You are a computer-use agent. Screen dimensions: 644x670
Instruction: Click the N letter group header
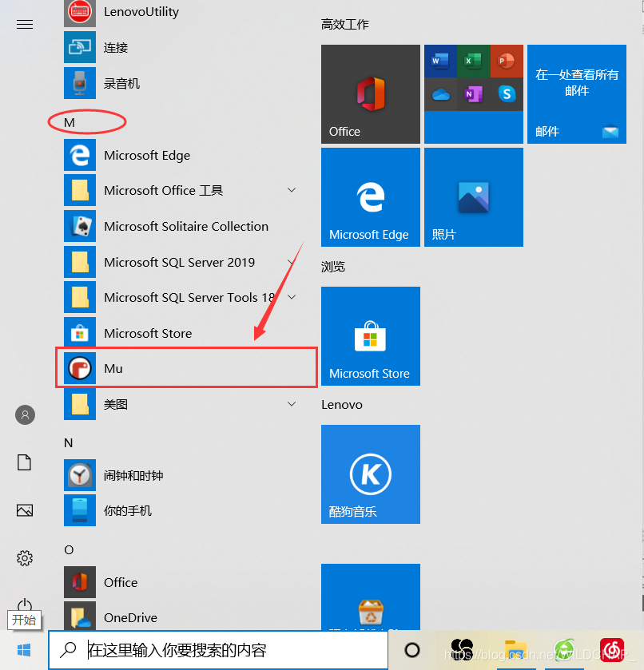point(69,442)
